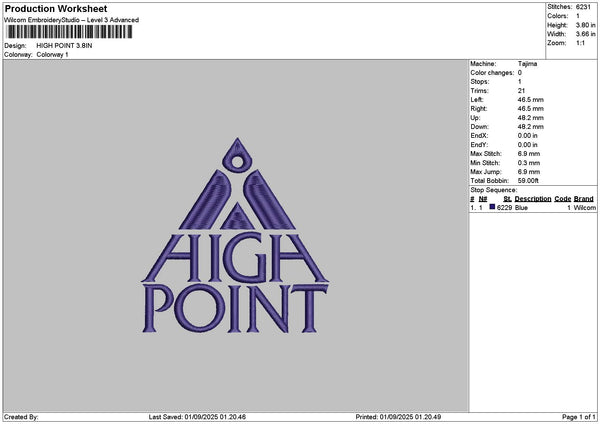Select the Total Bobbin value 59.00ft
600x424 pixels.
(528, 181)
